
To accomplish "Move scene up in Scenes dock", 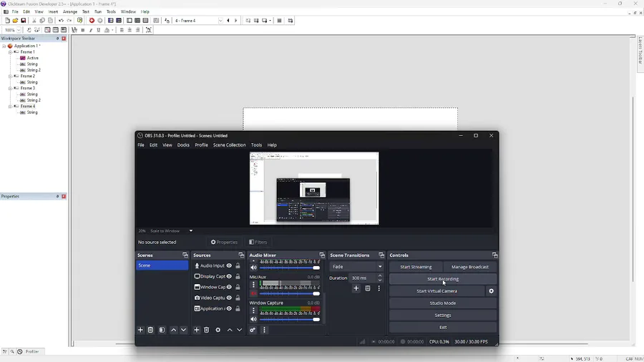I will tap(174, 330).
